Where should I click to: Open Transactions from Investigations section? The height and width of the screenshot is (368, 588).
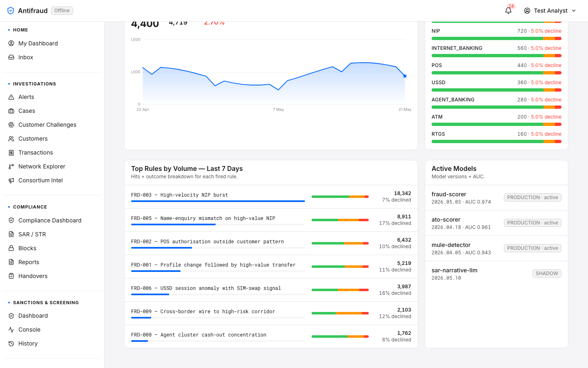tap(52, 153)
